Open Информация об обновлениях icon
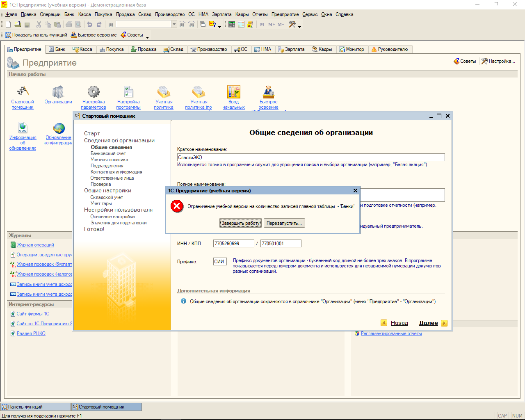525x420 pixels. [x=23, y=128]
